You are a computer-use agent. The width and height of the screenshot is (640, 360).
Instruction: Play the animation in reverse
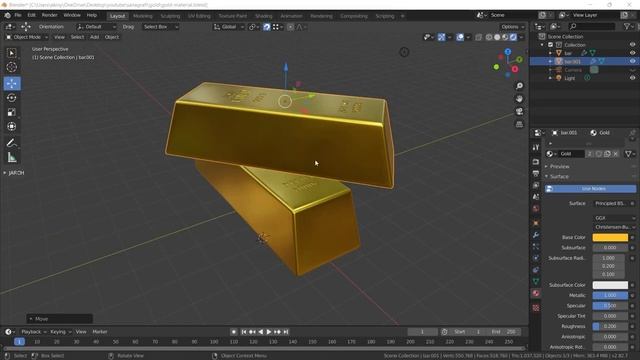(x=261, y=332)
